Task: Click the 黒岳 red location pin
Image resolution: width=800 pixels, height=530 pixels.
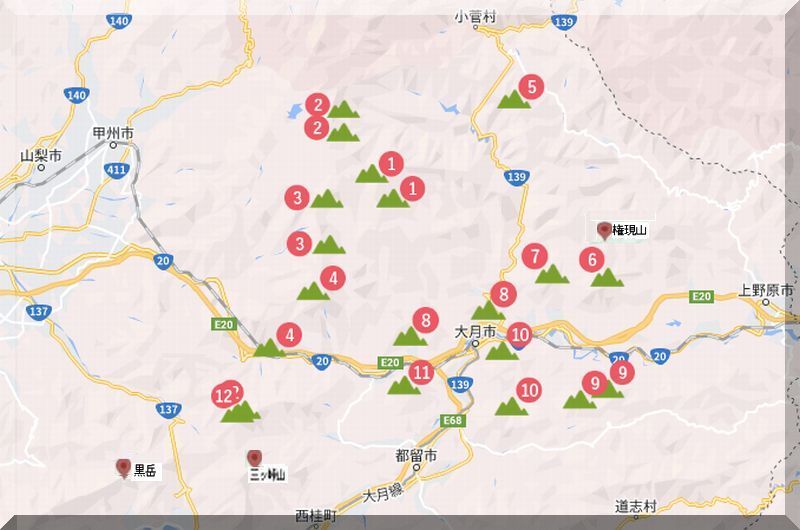Action: click(123, 468)
